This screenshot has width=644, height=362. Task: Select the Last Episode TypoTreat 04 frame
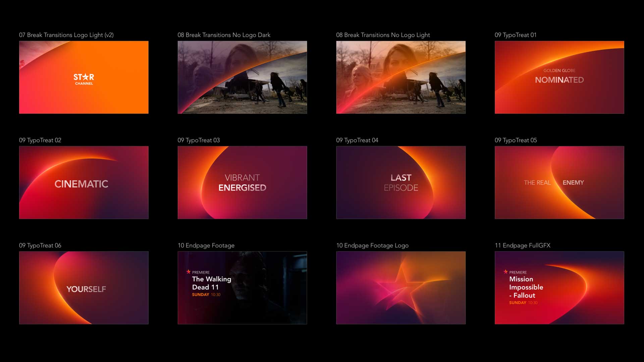click(x=401, y=183)
